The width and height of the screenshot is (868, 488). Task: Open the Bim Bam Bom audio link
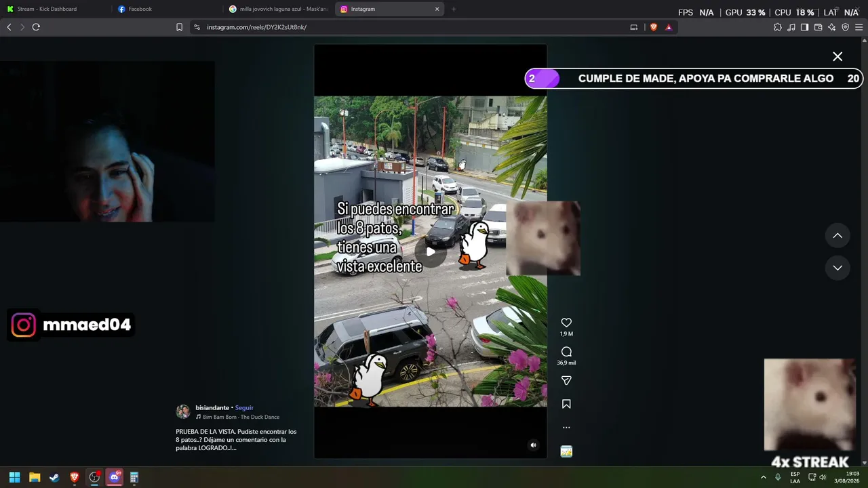(241, 417)
